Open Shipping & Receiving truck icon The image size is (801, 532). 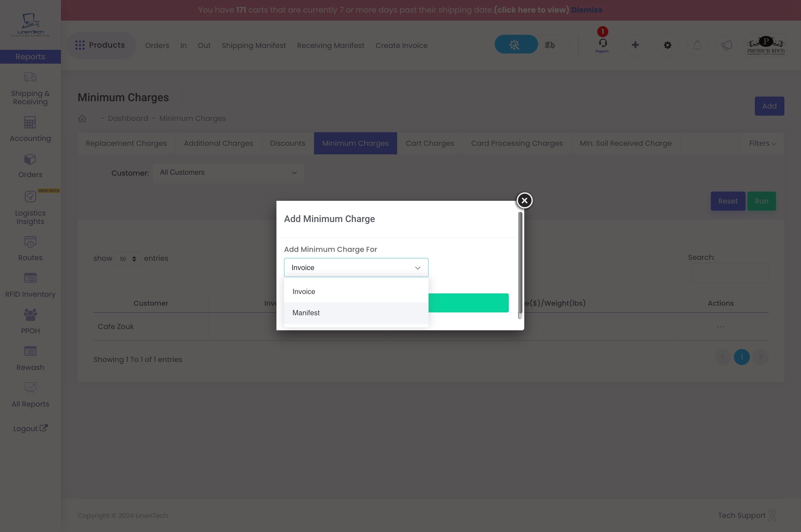[30, 77]
